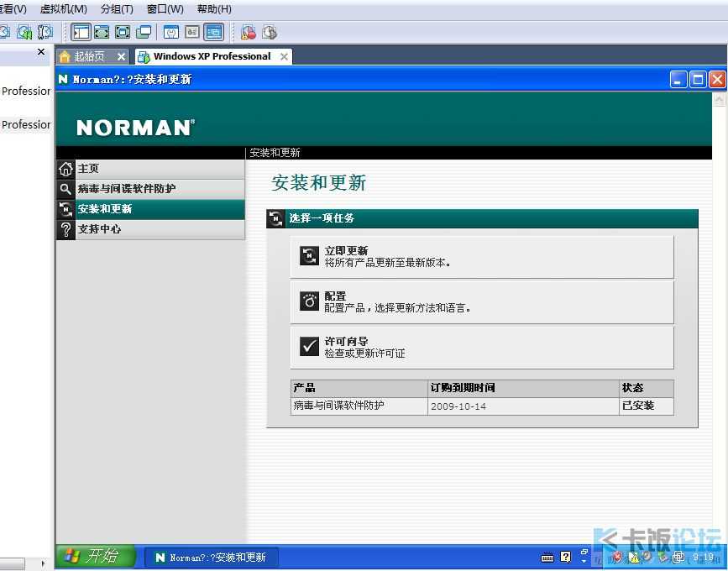Close the Windows XP Professional tab
Image resolution: width=728 pixels, height=571 pixels.
coord(284,56)
